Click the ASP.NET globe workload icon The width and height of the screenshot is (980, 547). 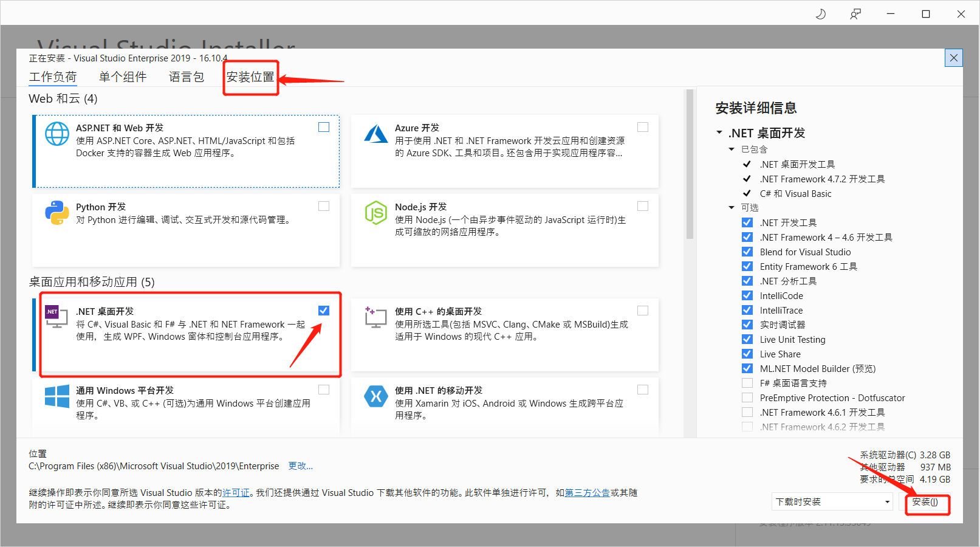click(57, 134)
